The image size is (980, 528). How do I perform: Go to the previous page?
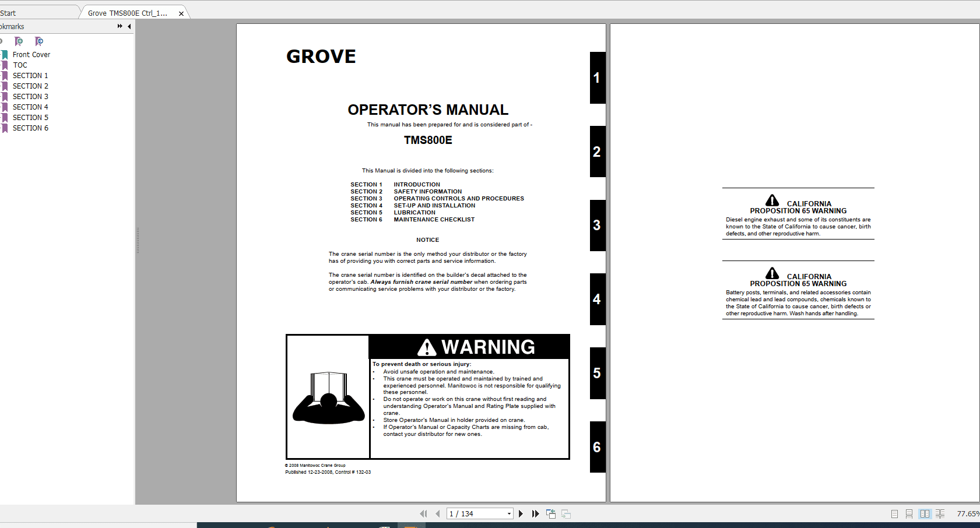(438, 513)
